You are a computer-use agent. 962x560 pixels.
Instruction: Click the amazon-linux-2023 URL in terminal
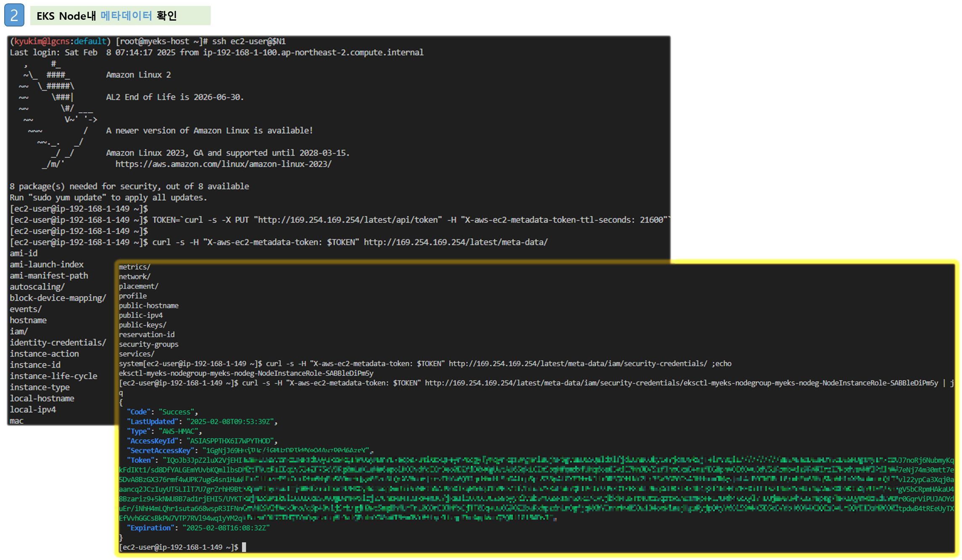pos(223,164)
